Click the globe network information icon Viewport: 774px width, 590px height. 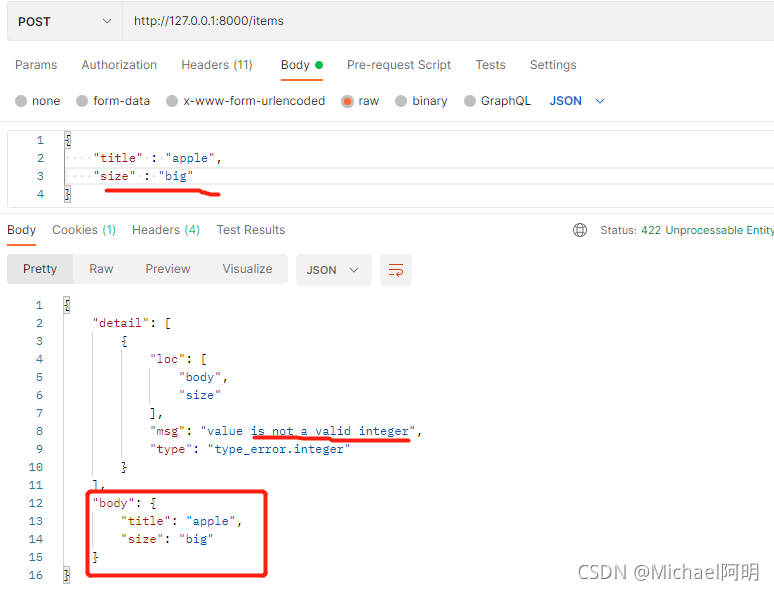pos(580,230)
